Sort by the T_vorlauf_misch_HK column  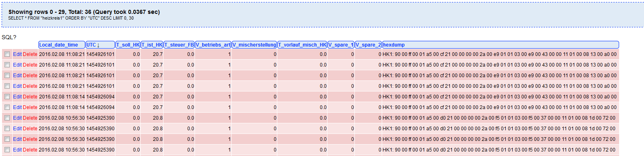click(302, 45)
